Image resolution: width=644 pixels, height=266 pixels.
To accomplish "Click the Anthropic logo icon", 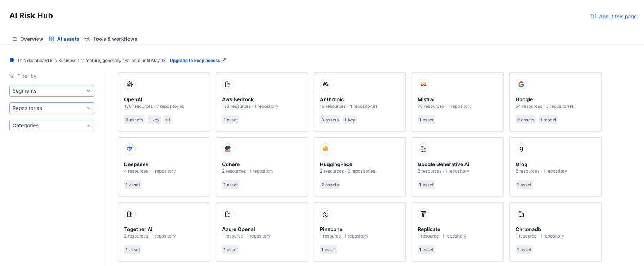I will (x=326, y=84).
